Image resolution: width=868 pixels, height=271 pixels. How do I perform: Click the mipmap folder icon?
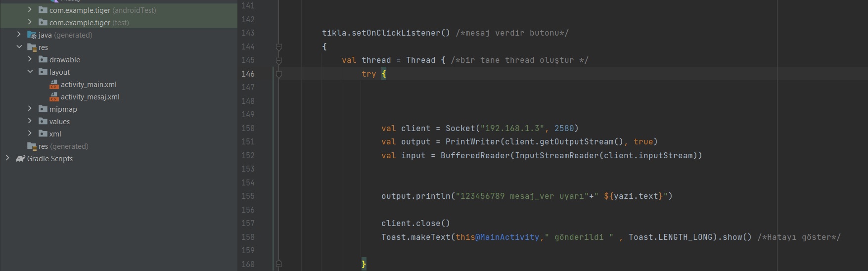pos(43,109)
